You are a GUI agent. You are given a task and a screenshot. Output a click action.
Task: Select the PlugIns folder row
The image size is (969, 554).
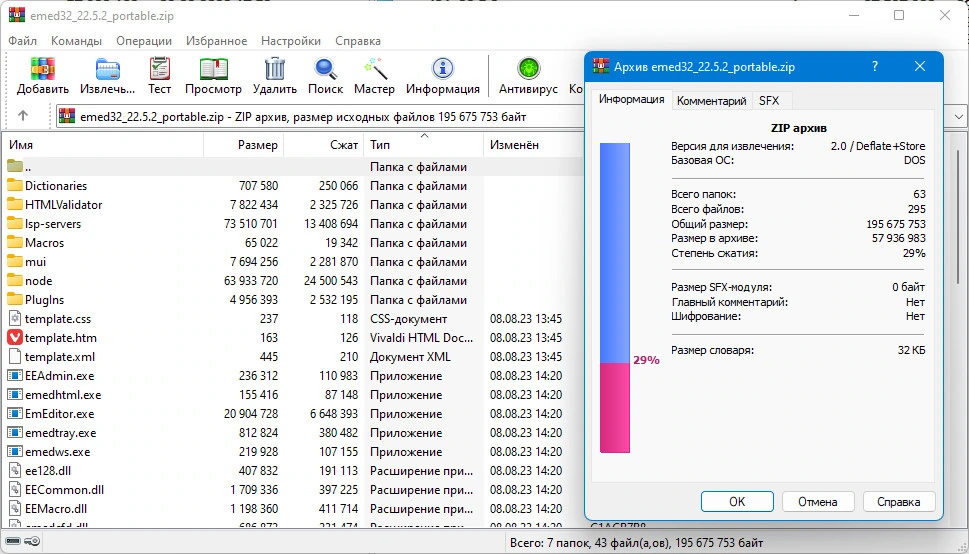point(292,300)
